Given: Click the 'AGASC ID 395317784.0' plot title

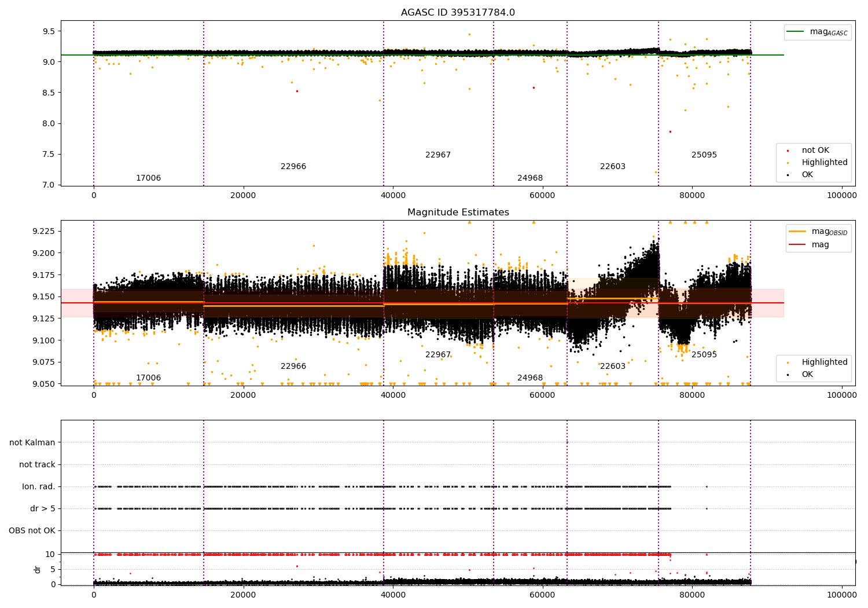Looking at the screenshot, I should 458,13.
